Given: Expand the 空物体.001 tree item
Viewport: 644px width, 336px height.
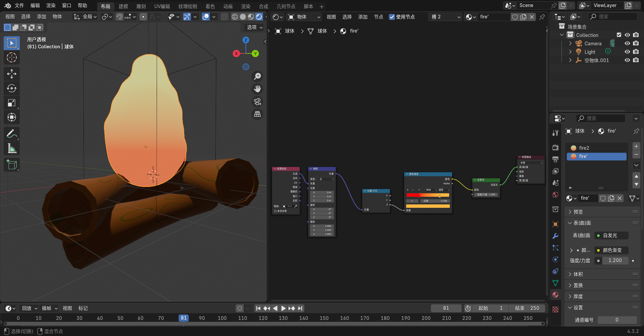Looking at the screenshot, I should [570, 60].
